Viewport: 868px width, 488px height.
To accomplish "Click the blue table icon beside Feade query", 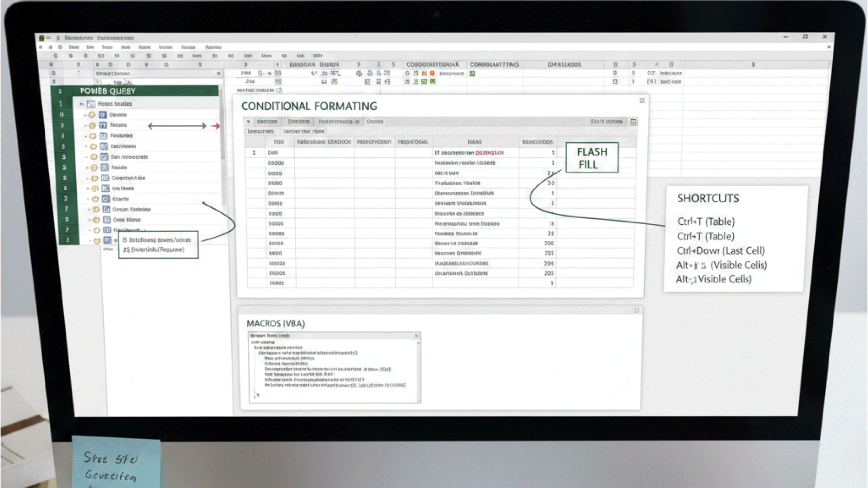I will (104, 167).
